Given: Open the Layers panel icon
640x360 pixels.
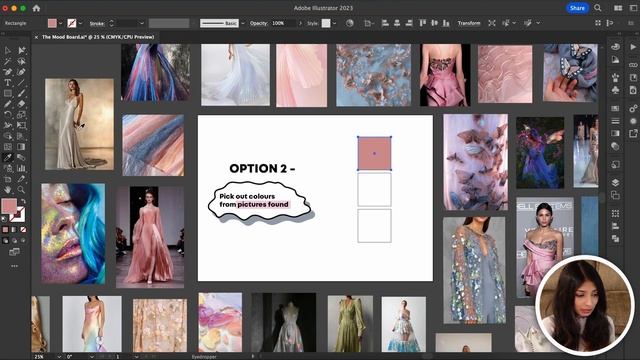Looking at the screenshot, I should point(616,182).
